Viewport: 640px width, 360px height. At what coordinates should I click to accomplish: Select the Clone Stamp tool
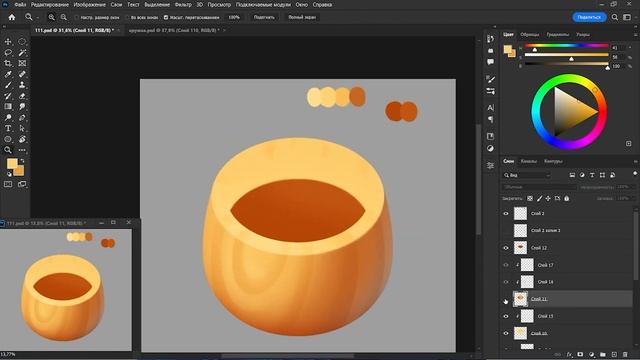tap(22, 85)
